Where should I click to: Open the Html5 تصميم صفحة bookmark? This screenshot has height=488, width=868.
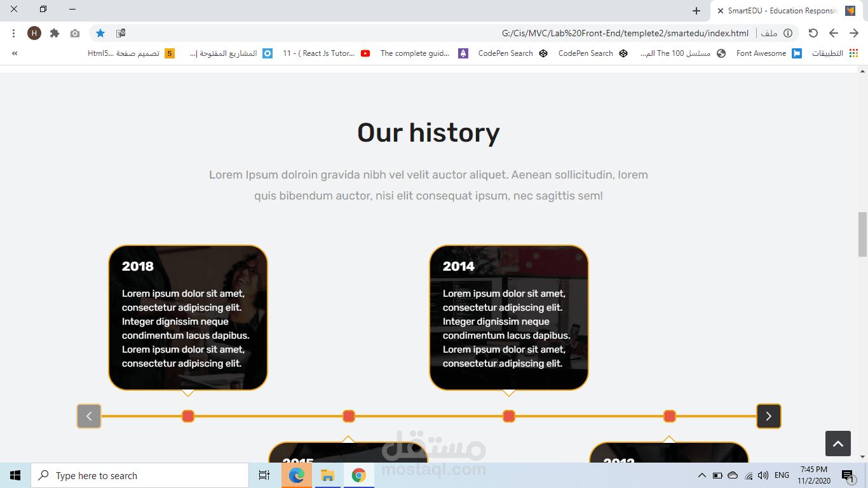pyautogui.click(x=131, y=53)
